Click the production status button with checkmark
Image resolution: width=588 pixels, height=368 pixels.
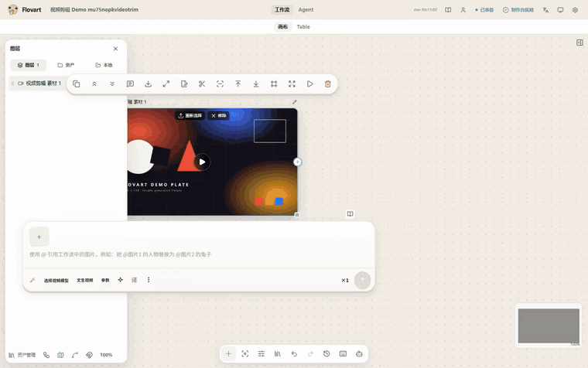coord(518,10)
